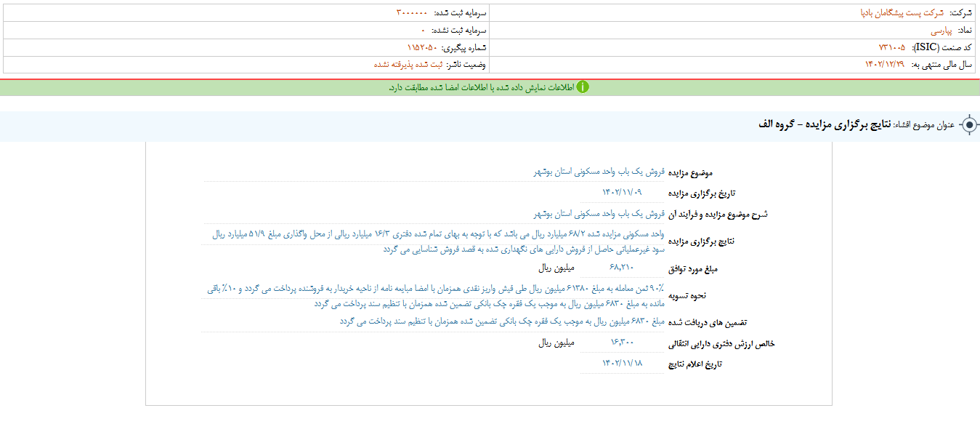
Task: Click company name شرکت پست پیشگامان بادپا
Action: tap(901, 13)
